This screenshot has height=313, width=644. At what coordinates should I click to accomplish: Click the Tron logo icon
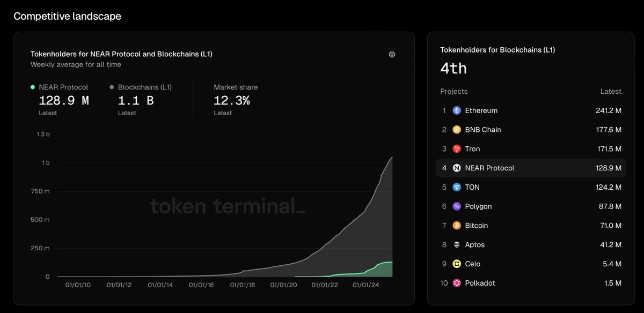tap(457, 149)
